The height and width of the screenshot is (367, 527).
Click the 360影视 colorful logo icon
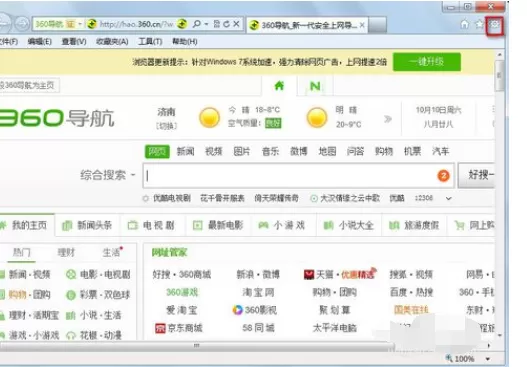click(237, 310)
